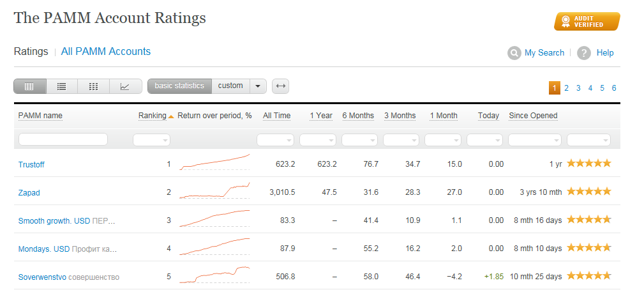Click the Help question mark icon

pos(583,53)
